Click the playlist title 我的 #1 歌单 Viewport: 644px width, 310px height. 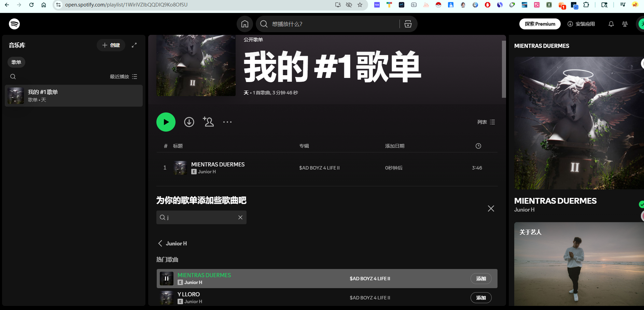(332, 67)
